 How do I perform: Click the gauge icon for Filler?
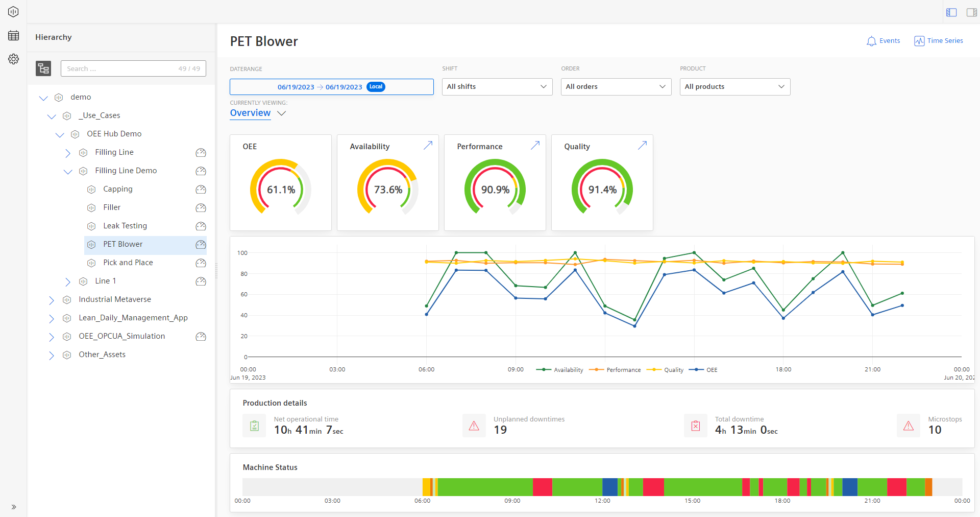pyautogui.click(x=201, y=208)
